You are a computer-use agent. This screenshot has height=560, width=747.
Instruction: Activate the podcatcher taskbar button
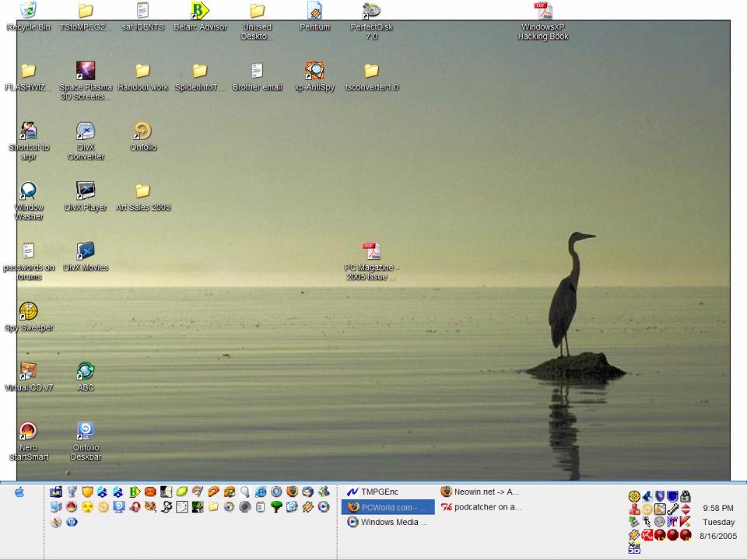click(x=480, y=507)
